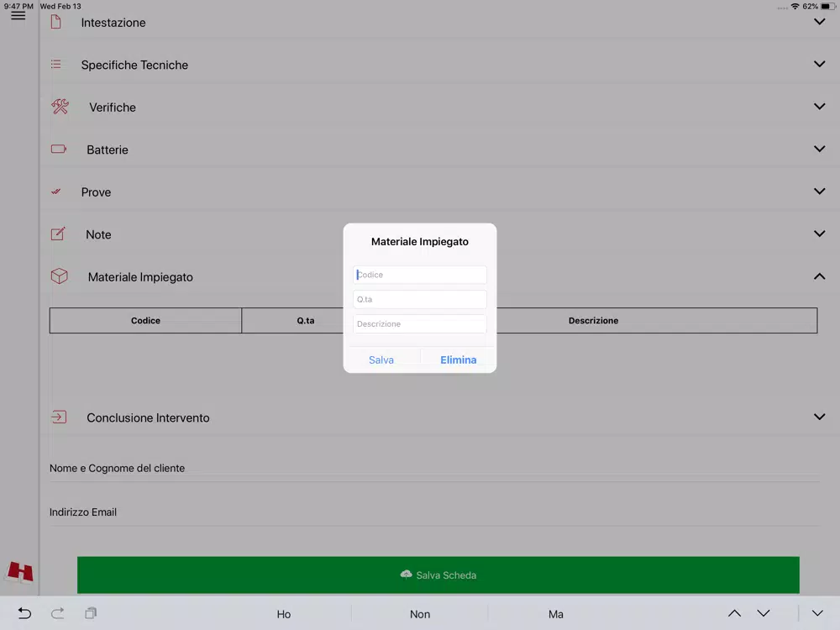Expand the Verifiche section chevron
Viewport: 840px width, 630px height.
(x=819, y=107)
